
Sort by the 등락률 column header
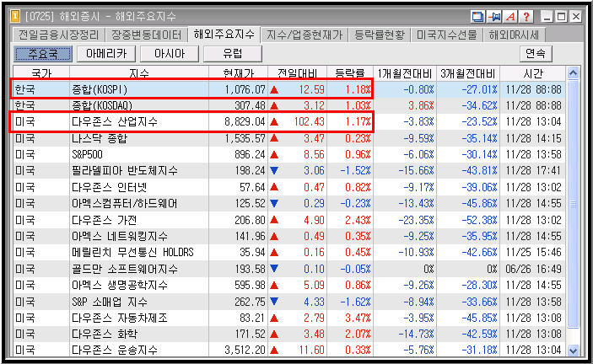pyautogui.click(x=350, y=72)
